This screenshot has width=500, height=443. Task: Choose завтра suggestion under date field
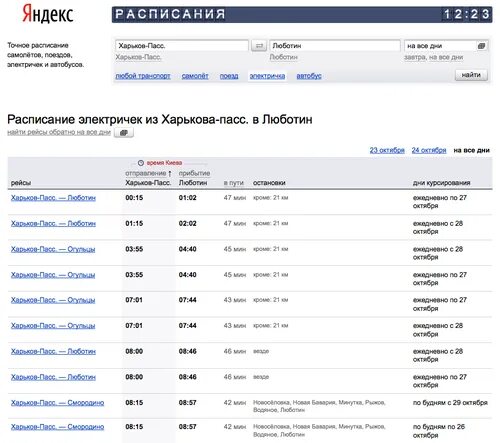414,57
